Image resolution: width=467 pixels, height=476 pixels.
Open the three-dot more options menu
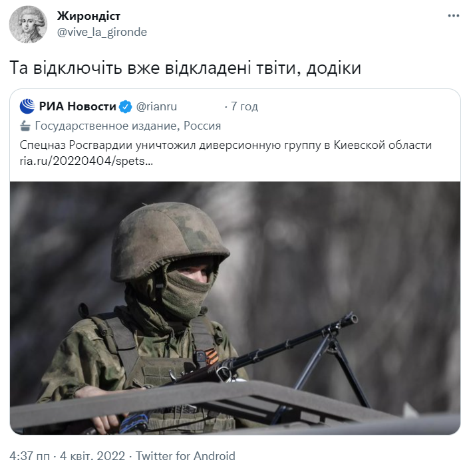tap(453, 15)
